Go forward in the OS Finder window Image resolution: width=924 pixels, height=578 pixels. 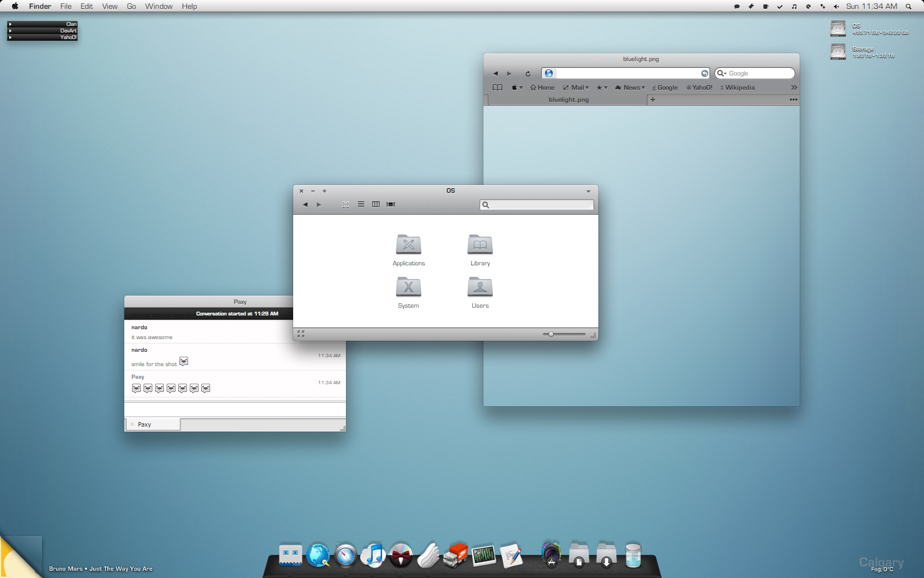[x=319, y=205]
